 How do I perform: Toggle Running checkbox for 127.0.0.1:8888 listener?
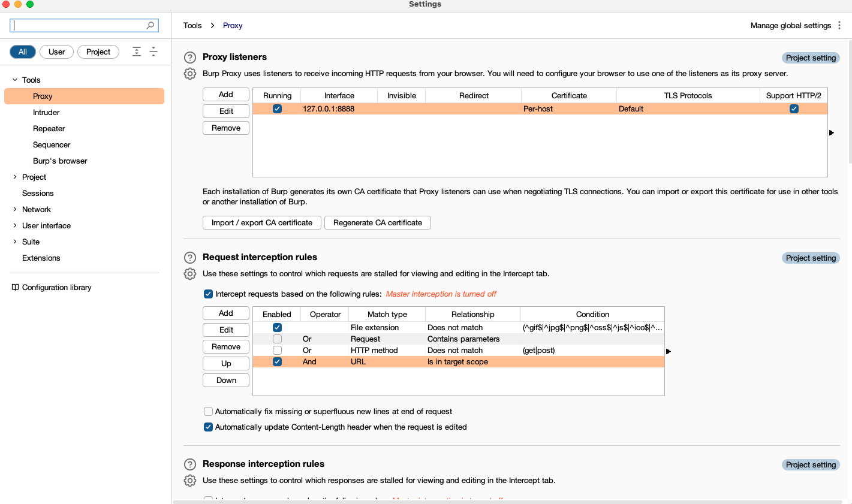tap(277, 108)
